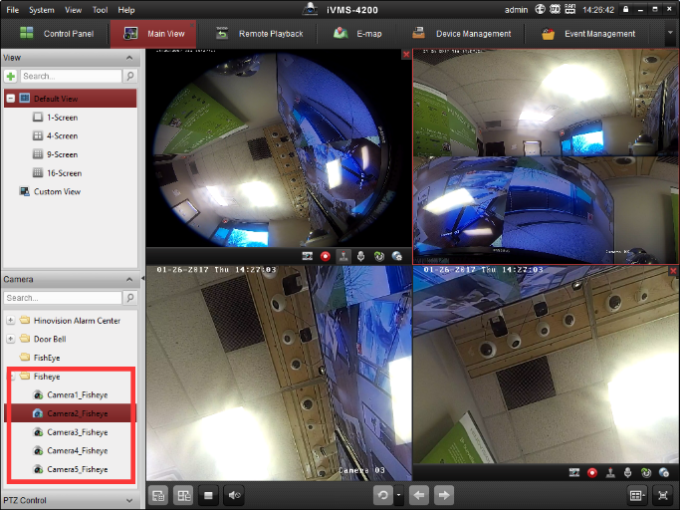
Task: Open the Tool menu
Action: pyautogui.click(x=100, y=9)
